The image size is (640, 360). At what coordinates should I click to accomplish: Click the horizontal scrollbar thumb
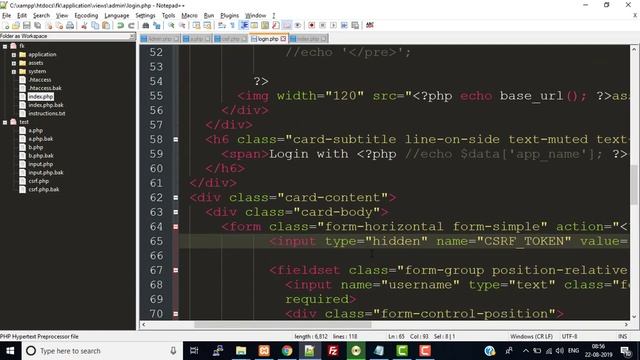click(282, 325)
